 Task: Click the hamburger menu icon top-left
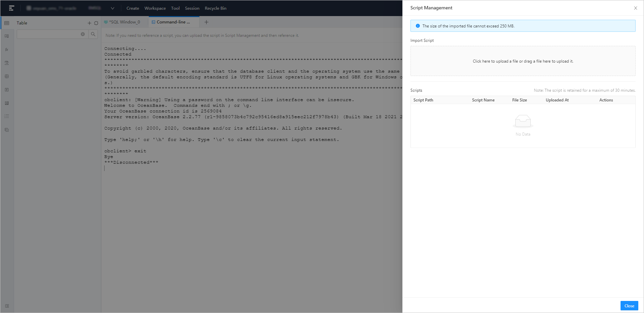[11, 8]
